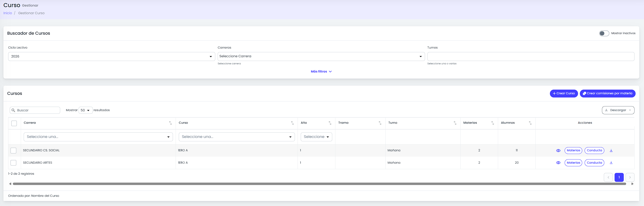Open Conducta for SECUNDARIO ARTES
644x206 pixels.
(x=594, y=163)
